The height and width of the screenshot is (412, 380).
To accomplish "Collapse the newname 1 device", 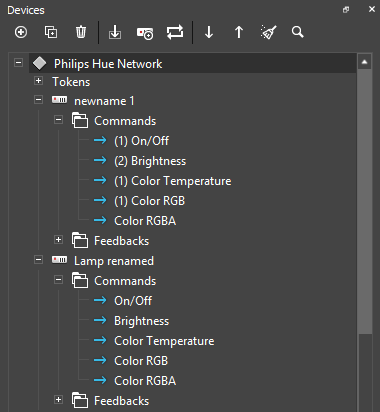I will [39, 99].
